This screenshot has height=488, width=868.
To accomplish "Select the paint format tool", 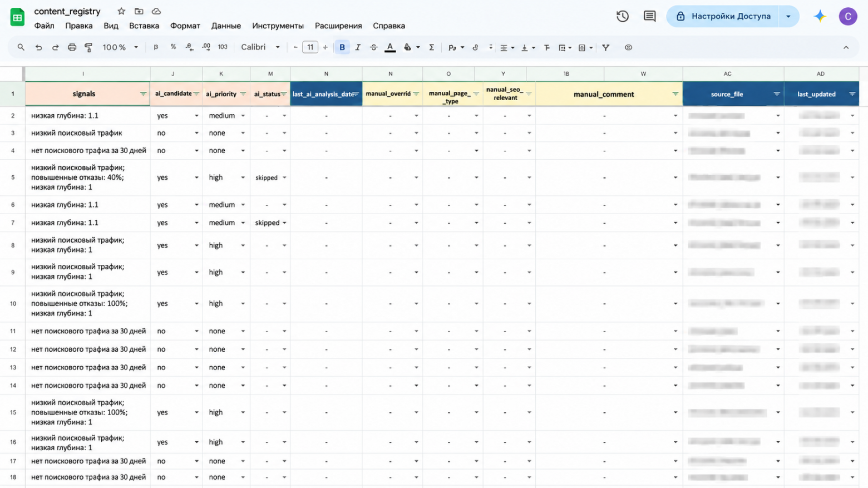I will (88, 48).
